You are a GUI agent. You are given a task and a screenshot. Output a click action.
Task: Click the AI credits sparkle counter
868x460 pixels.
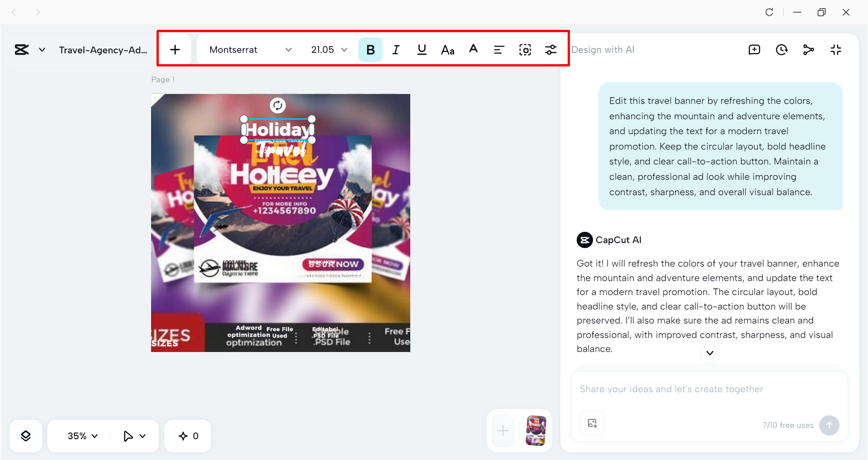tap(188, 436)
